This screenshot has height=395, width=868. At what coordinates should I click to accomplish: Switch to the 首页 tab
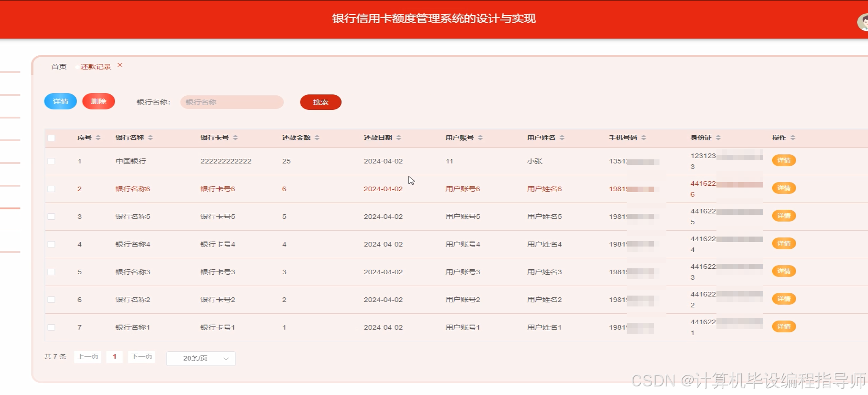[x=59, y=67]
